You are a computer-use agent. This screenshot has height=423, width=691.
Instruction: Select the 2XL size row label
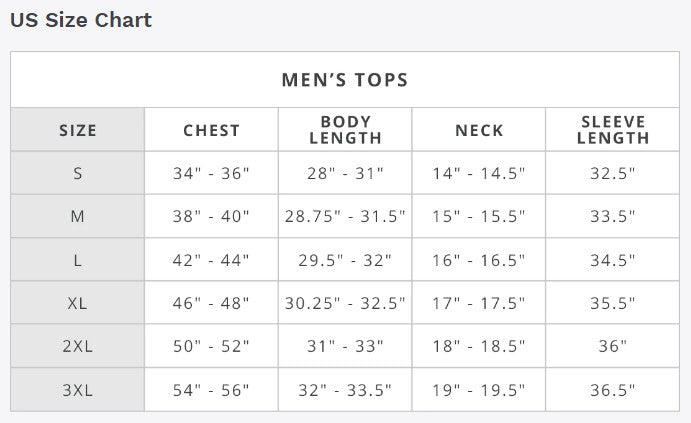click(78, 346)
